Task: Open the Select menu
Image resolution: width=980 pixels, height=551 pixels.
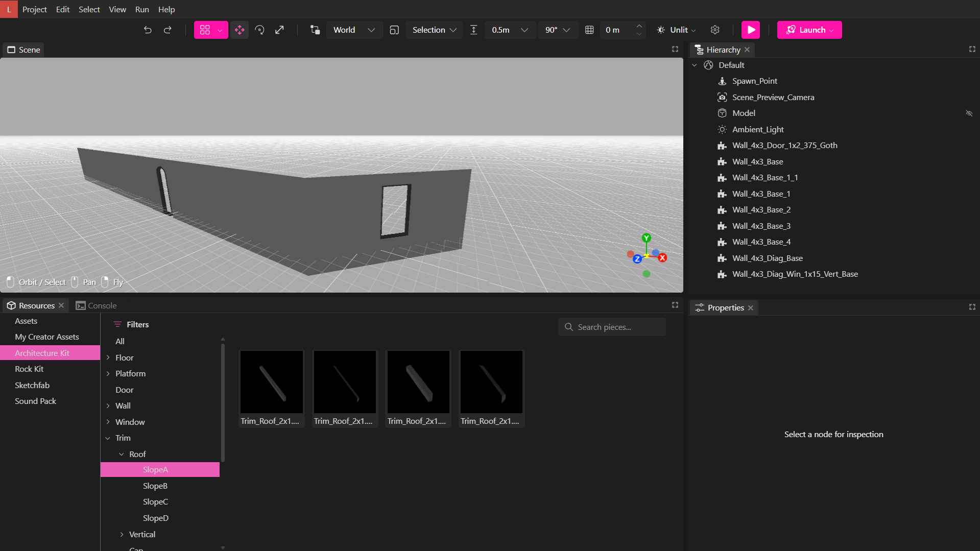Action: (x=89, y=9)
